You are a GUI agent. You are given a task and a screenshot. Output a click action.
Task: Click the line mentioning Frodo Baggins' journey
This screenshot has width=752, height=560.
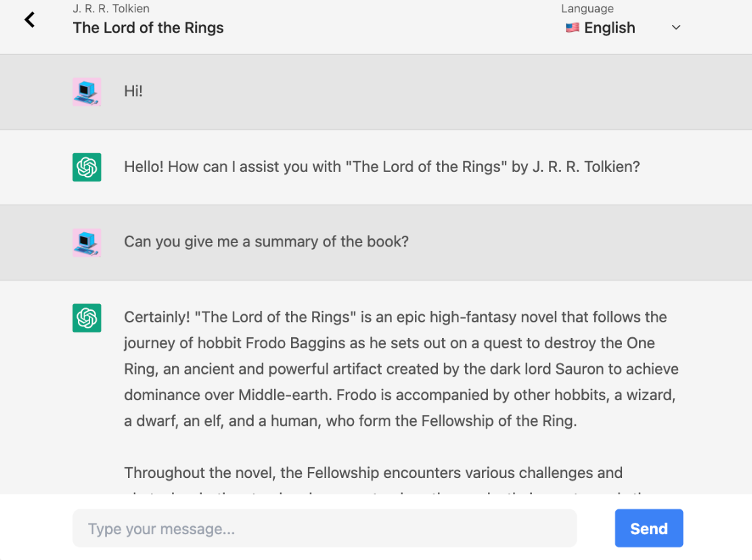click(x=389, y=343)
